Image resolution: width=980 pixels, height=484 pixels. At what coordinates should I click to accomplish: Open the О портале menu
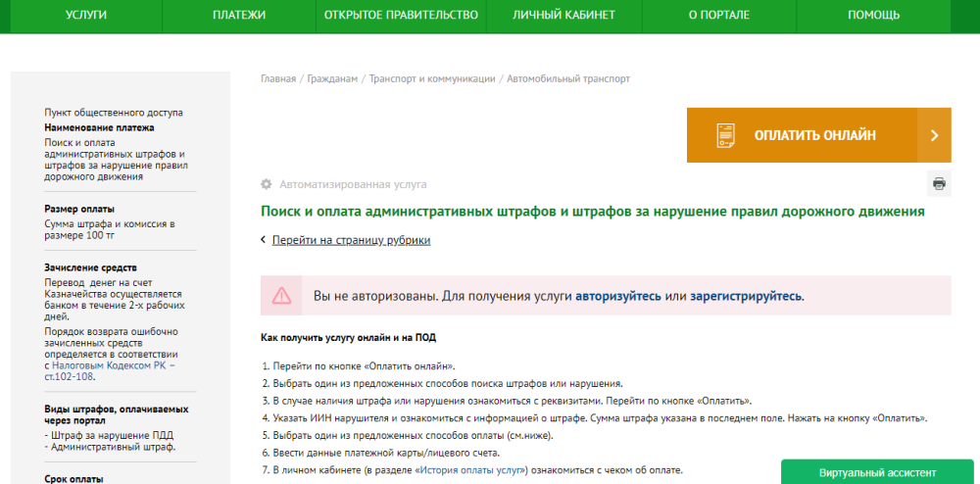tap(719, 15)
